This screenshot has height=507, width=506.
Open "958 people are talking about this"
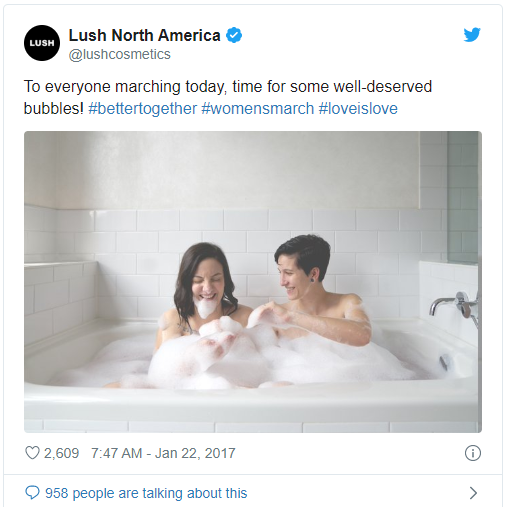[x=146, y=493]
